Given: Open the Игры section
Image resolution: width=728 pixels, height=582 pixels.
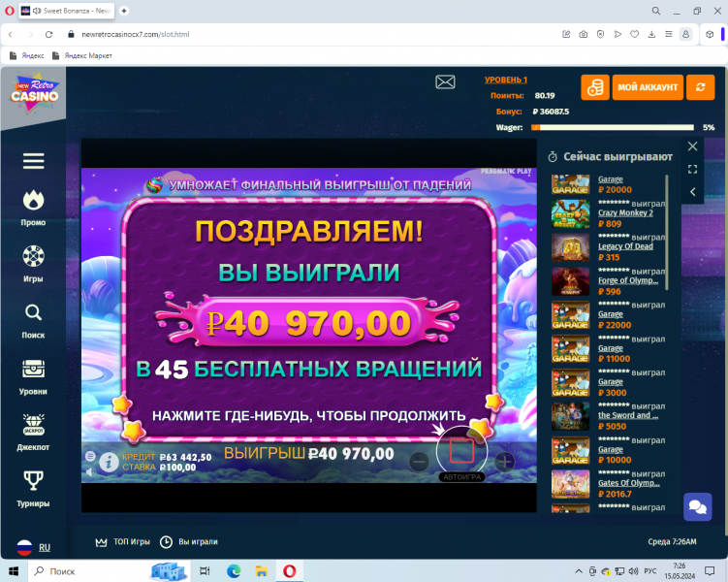Looking at the screenshot, I should point(33,264).
